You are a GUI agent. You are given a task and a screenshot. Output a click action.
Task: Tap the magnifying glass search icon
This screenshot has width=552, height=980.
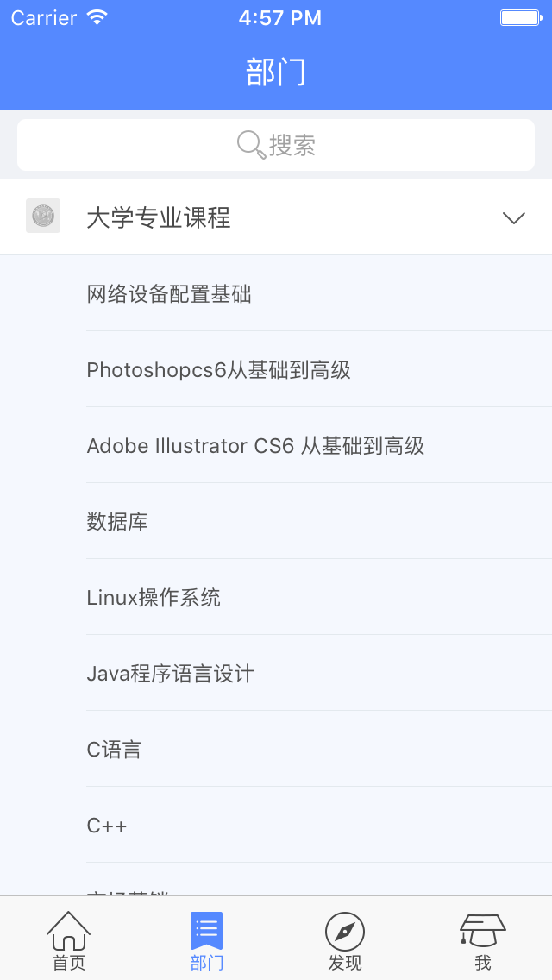pos(251,145)
